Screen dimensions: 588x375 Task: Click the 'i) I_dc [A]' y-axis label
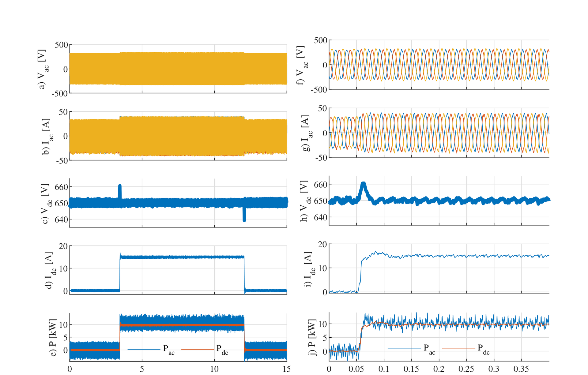pos(309,269)
